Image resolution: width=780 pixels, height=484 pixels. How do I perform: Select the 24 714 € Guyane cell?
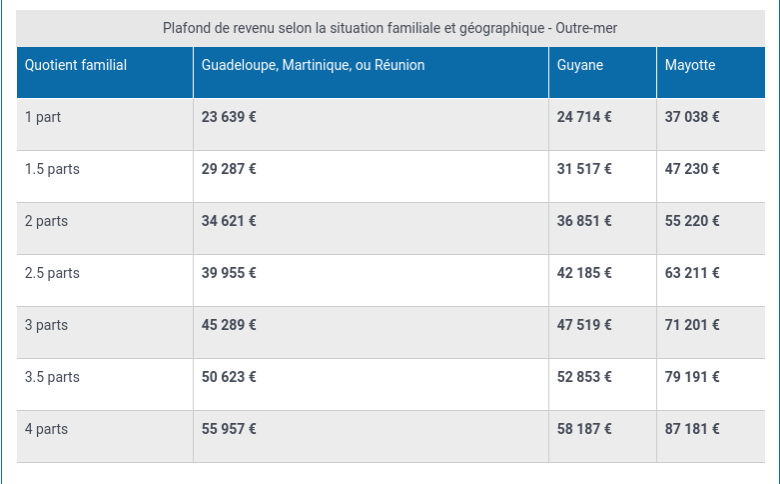coord(602,124)
